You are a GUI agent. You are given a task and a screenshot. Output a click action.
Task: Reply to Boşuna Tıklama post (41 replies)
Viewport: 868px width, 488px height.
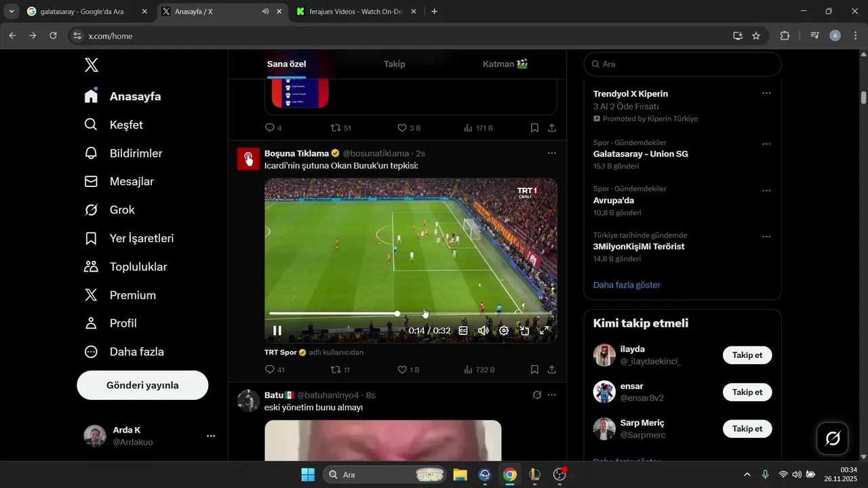[275, 370]
